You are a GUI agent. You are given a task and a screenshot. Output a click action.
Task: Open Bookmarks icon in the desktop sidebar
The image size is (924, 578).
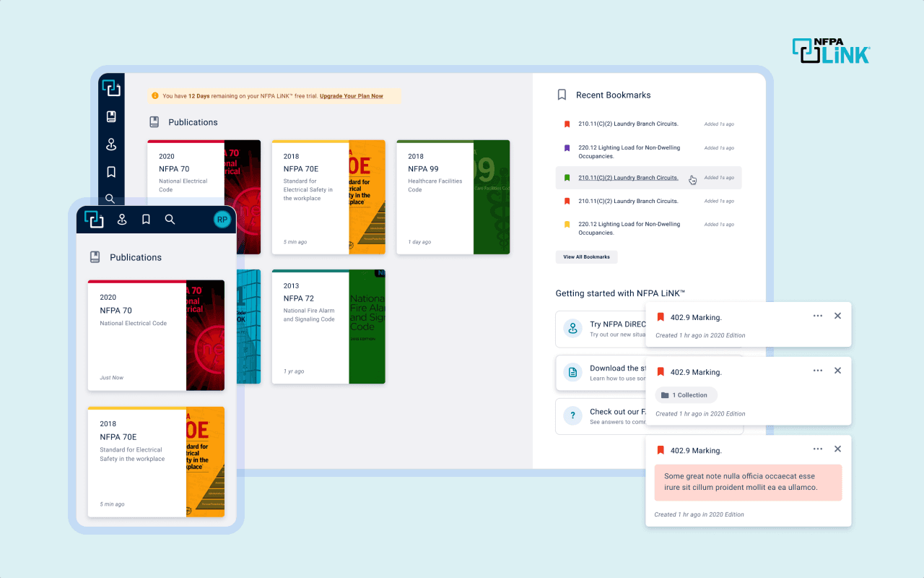tap(111, 172)
